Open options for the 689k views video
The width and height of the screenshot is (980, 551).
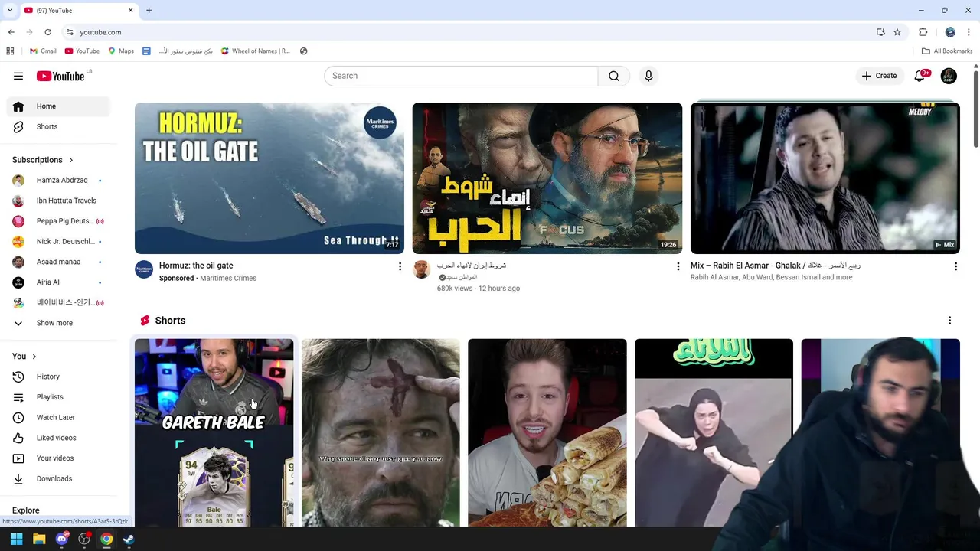[678, 266]
